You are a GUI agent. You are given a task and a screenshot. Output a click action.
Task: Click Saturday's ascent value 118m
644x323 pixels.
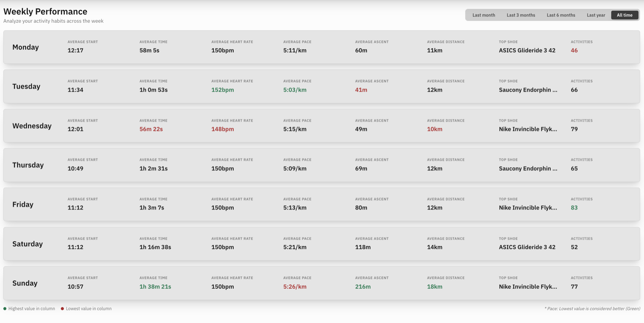363,247
